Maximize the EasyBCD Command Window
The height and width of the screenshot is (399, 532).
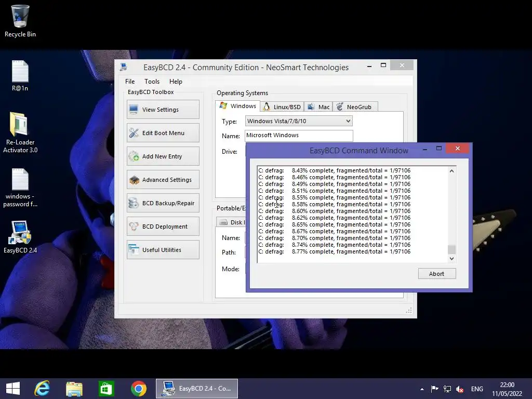point(438,148)
